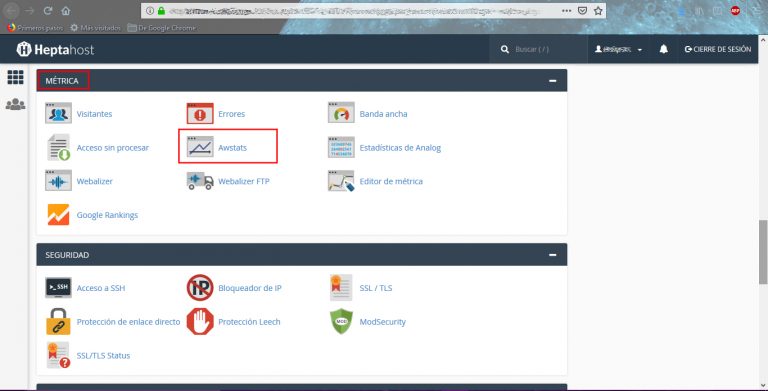Open the user account dropdown
Image resolution: width=768 pixels, height=391 pixels.
tap(618, 49)
